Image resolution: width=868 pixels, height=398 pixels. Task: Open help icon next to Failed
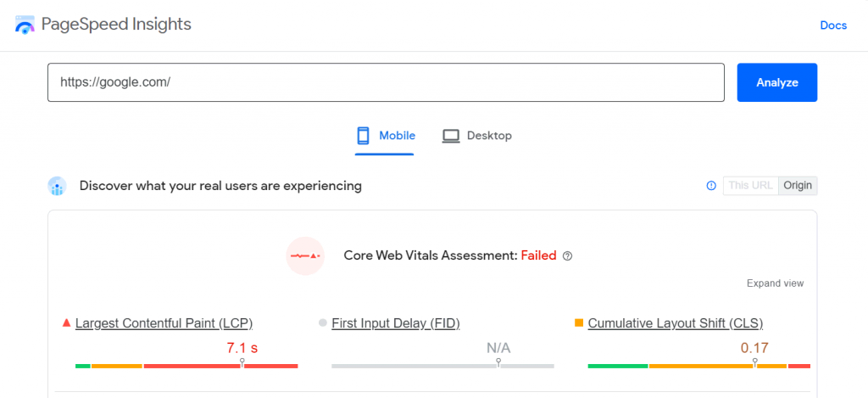(x=568, y=255)
